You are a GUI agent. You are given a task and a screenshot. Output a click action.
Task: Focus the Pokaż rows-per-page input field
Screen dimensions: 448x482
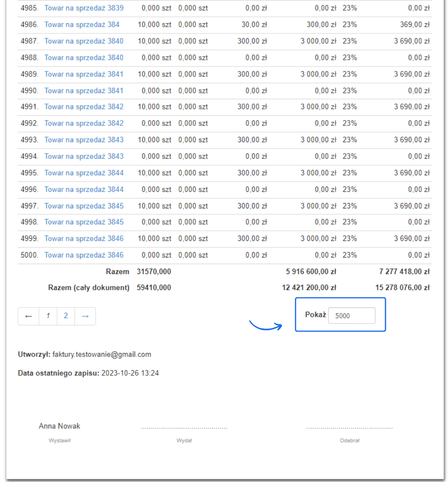352,316
